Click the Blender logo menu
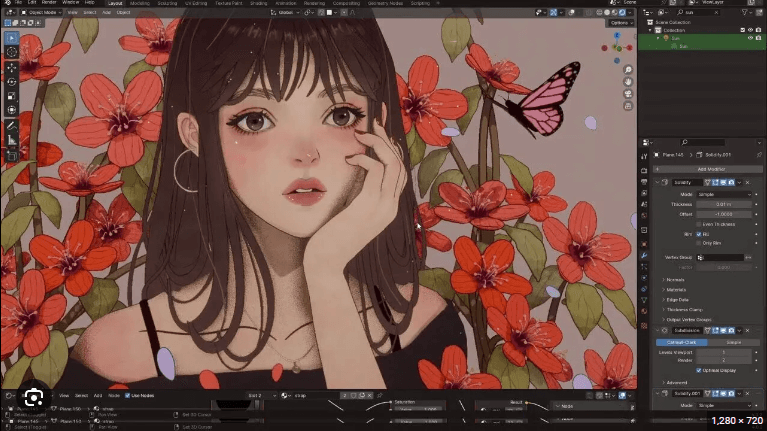Viewport: 767px width, 431px height. (6, 3)
